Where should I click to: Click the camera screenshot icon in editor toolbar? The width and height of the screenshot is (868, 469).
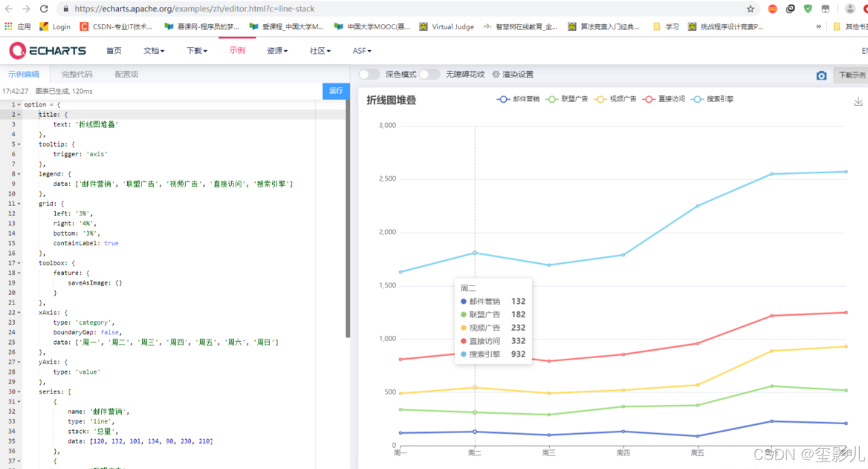click(821, 75)
